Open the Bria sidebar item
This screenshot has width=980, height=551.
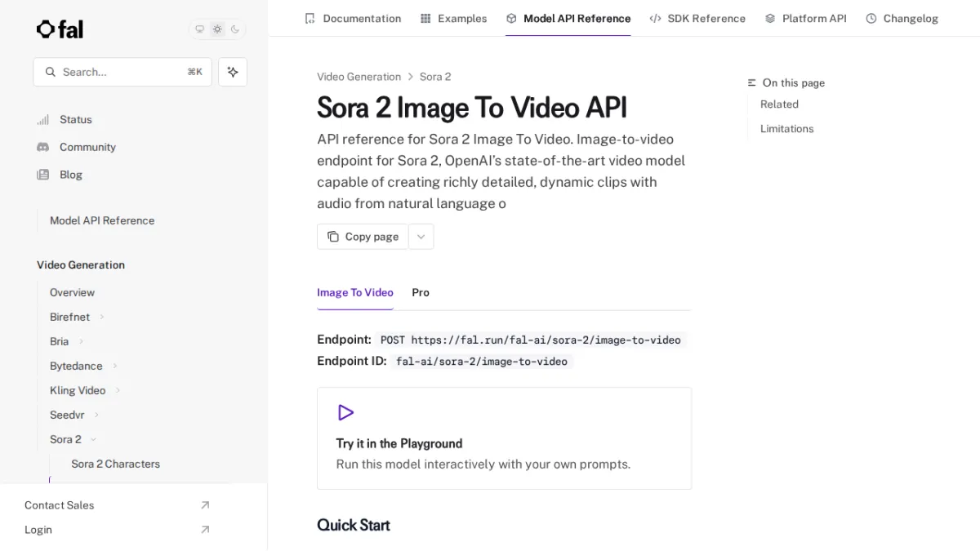[x=60, y=341]
